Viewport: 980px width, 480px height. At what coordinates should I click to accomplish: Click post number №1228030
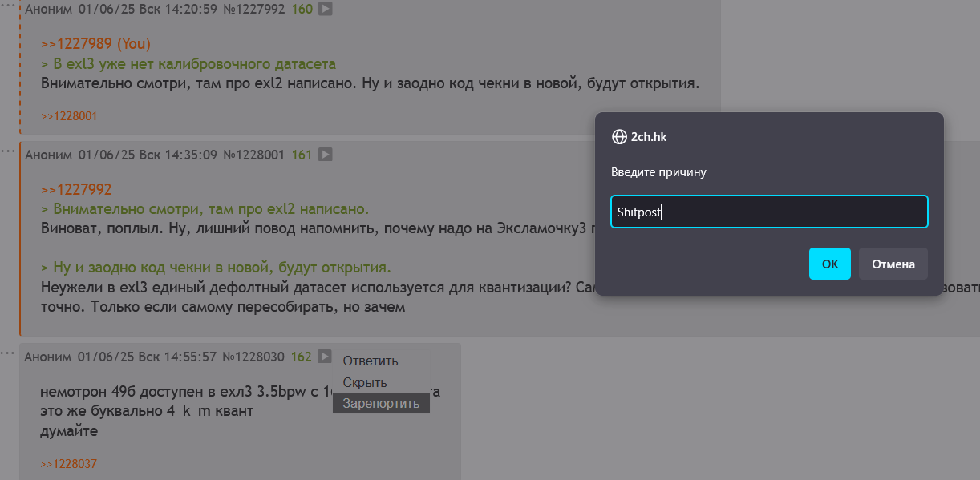tap(253, 356)
